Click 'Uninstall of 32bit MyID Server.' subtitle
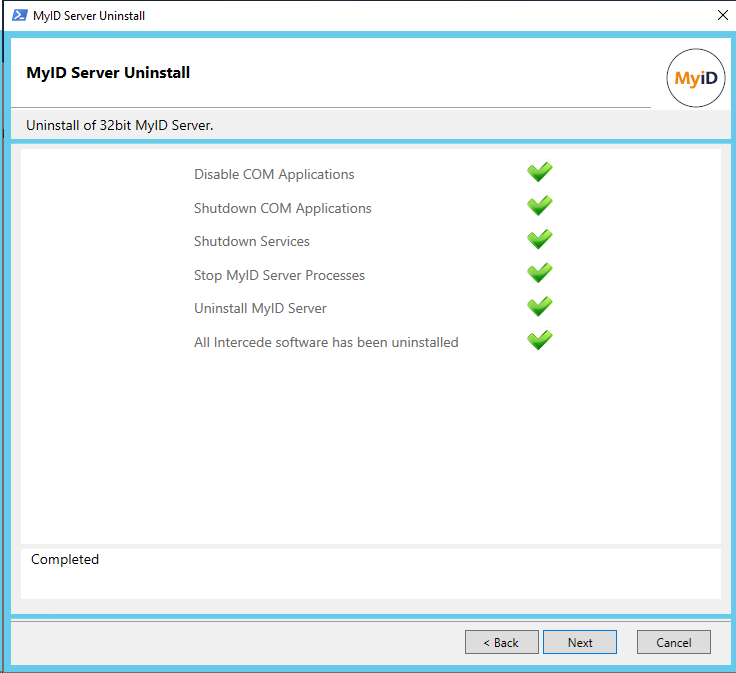 point(120,125)
